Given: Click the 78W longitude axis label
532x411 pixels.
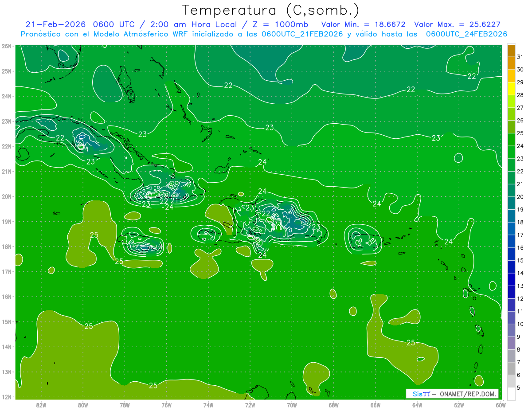Looking at the screenshot, I should 125,405.
